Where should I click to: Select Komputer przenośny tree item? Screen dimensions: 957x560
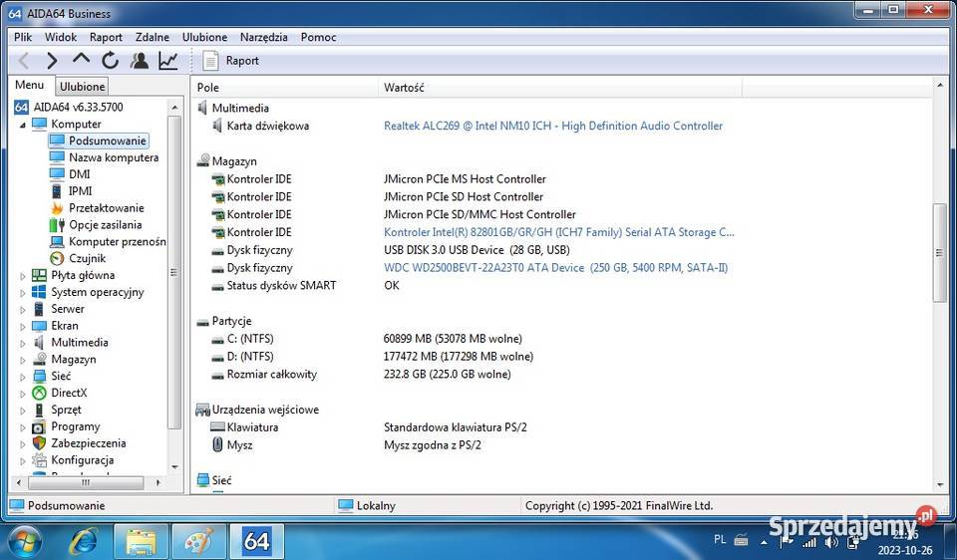(118, 241)
